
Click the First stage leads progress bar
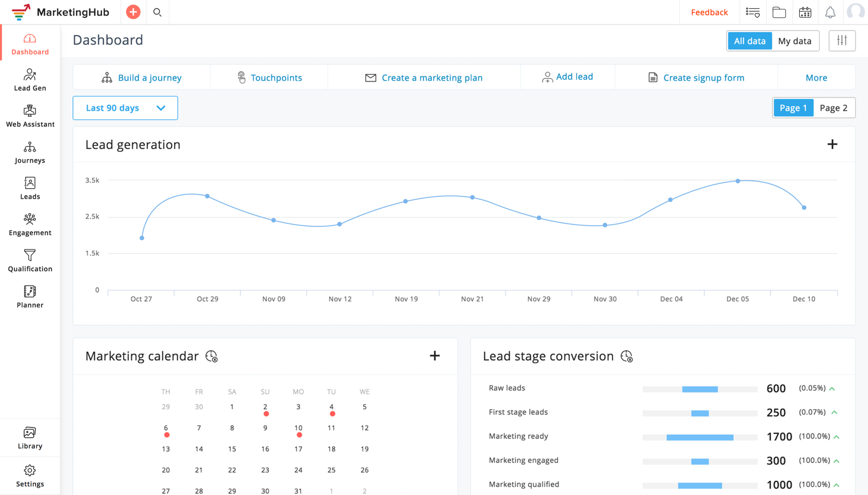coord(700,413)
